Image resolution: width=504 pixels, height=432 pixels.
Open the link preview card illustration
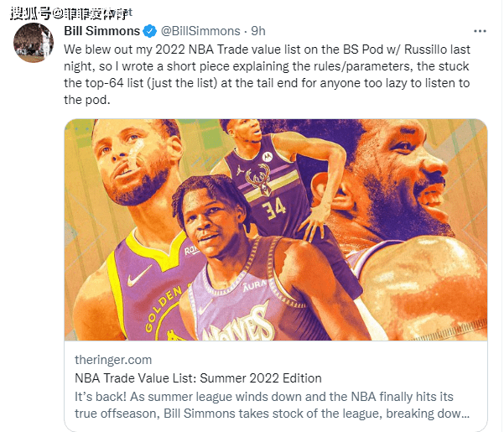click(276, 230)
